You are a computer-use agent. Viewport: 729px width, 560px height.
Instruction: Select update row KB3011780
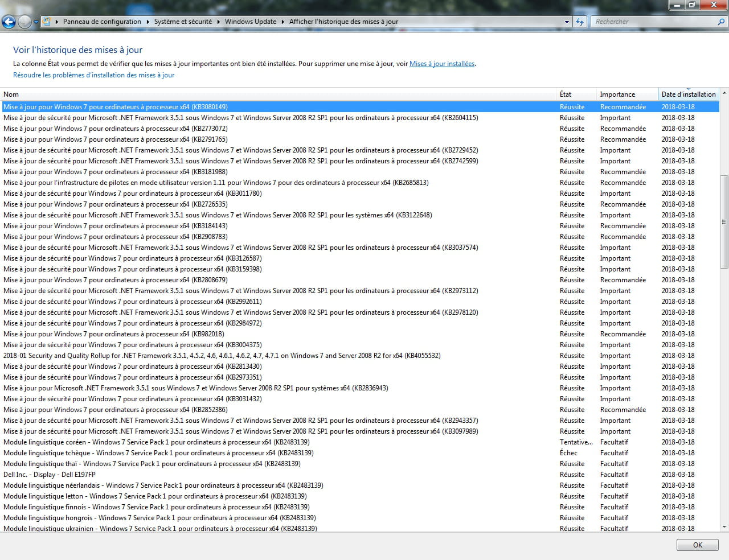[x=360, y=193]
